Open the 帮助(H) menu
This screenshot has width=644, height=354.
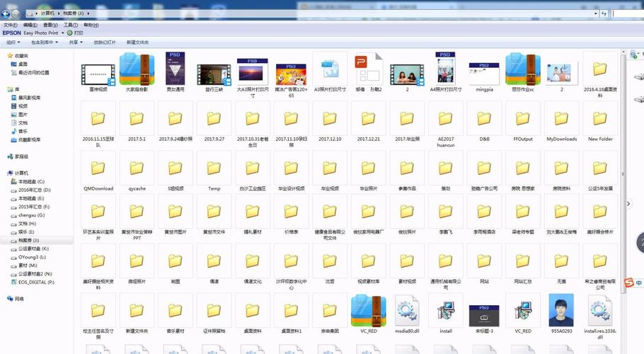coord(91,25)
